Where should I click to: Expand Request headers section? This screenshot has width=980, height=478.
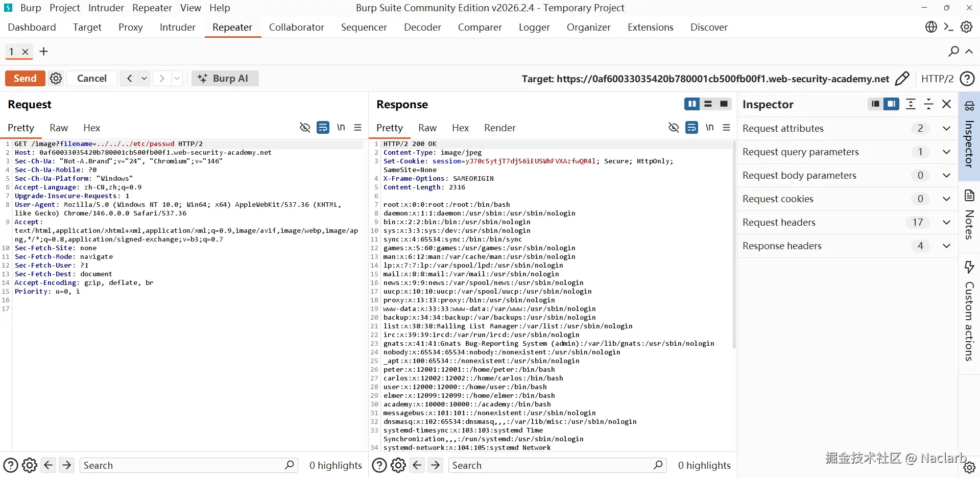click(x=946, y=222)
